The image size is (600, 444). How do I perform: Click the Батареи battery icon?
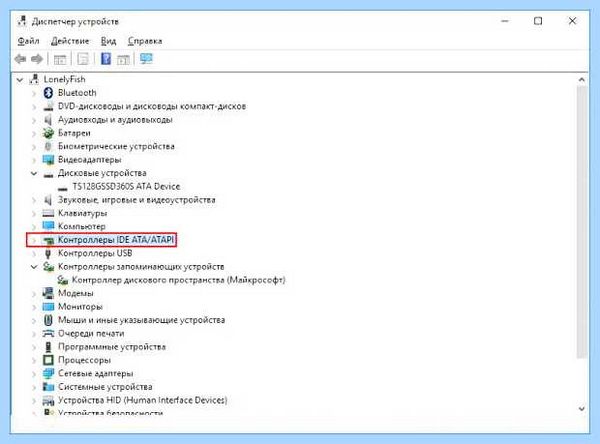click(48, 133)
